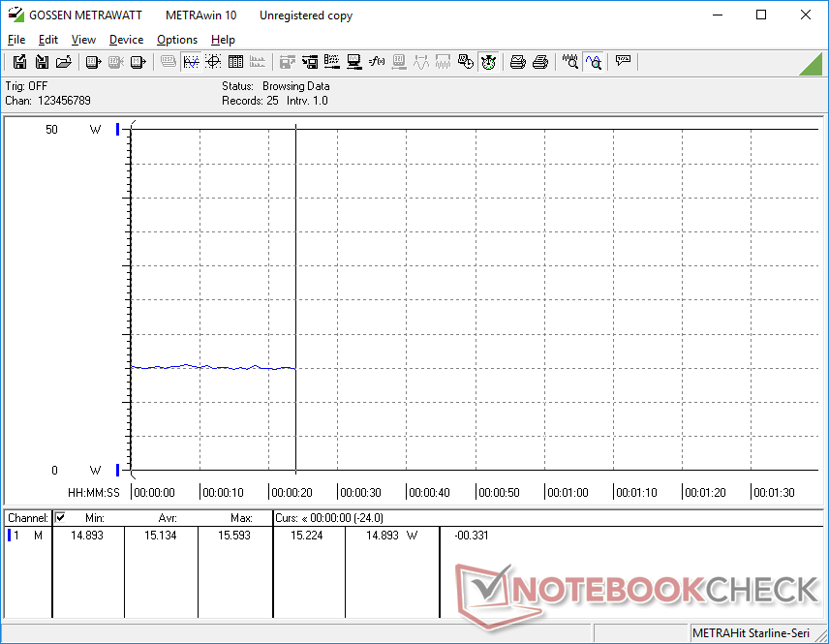Toggle the Channel checkbox in table header
This screenshot has height=644, width=829.
60,517
